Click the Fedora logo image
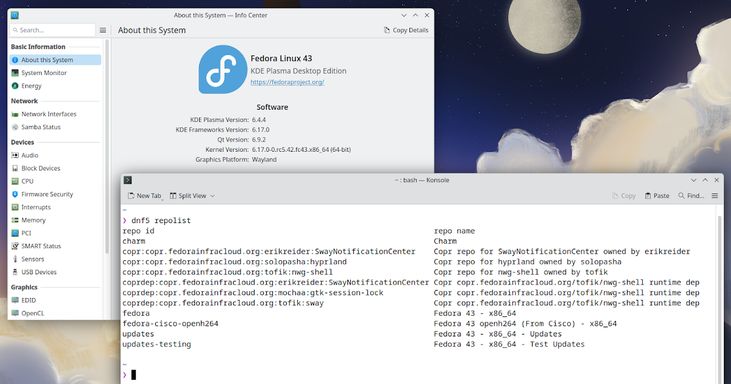731x384 pixels. click(x=223, y=69)
